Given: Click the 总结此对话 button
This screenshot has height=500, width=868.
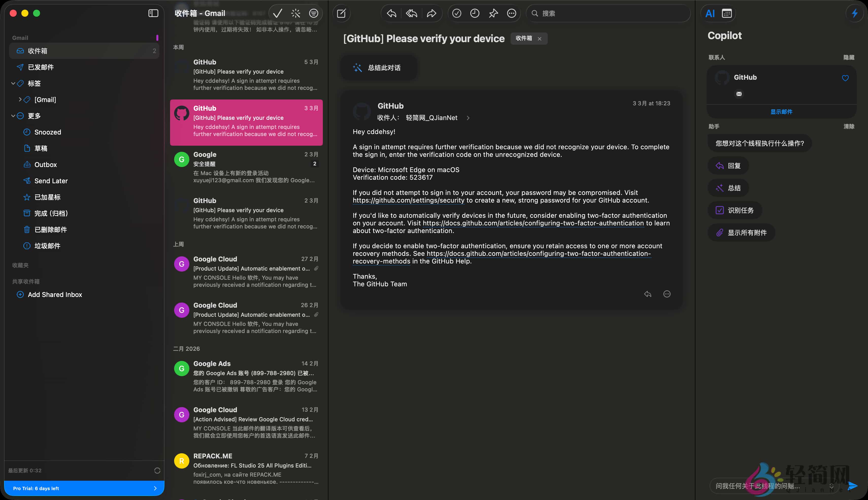Looking at the screenshot, I should coord(379,68).
